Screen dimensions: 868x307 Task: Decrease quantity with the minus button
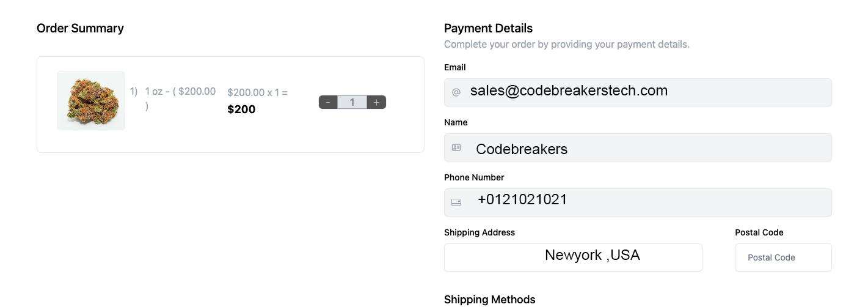click(328, 103)
